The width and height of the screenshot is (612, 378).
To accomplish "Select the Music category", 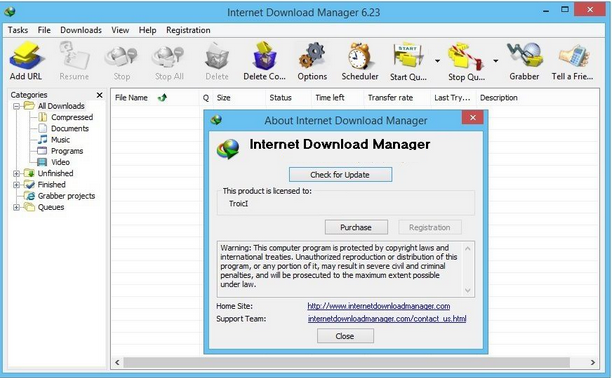I will 60,140.
